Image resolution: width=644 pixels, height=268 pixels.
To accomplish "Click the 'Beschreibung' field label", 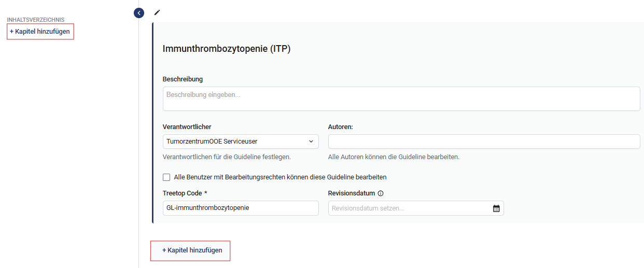I will pos(183,79).
